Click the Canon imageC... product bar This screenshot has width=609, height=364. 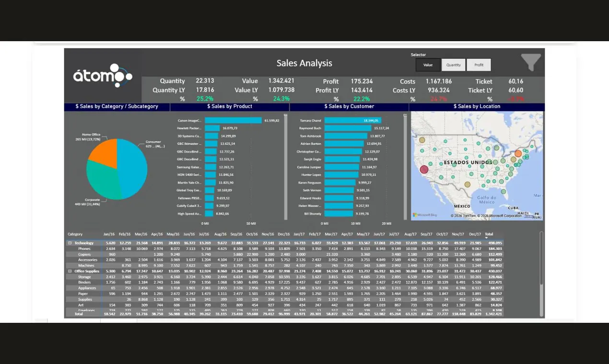(x=233, y=120)
